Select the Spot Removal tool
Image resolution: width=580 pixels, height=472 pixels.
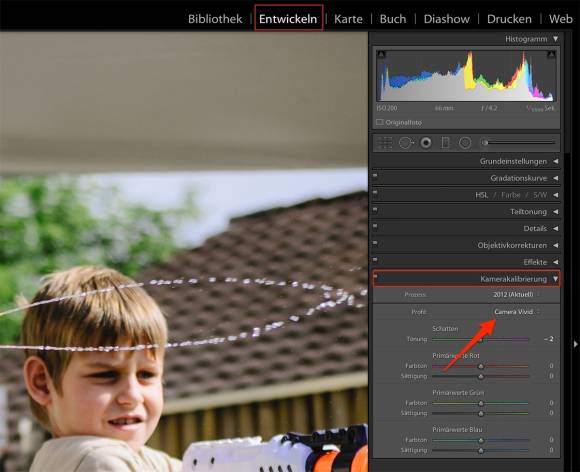pyautogui.click(x=406, y=143)
